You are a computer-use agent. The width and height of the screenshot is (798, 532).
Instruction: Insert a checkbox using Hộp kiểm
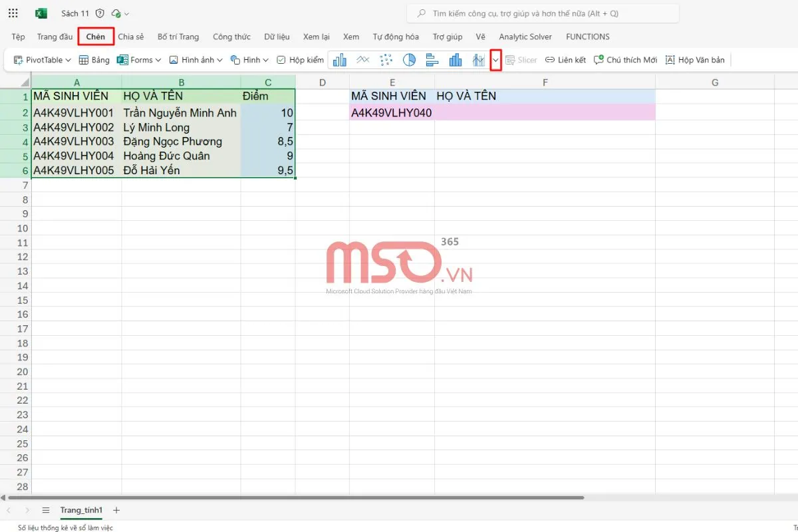pyautogui.click(x=300, y=59)
